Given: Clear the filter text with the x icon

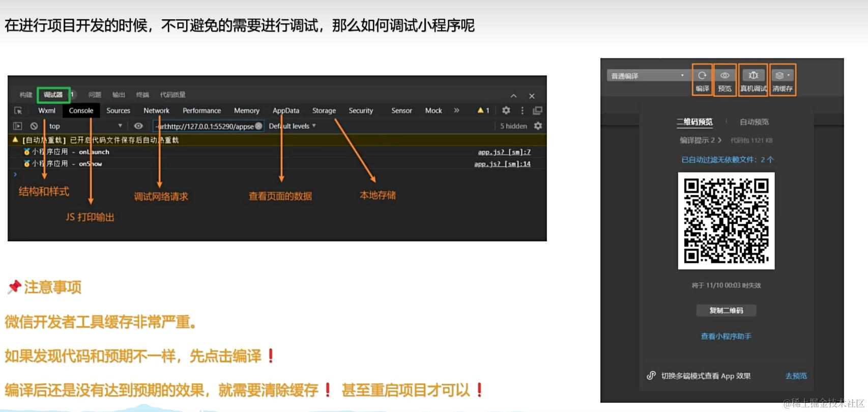Looking at the screenshot, I should pos(258,126).
